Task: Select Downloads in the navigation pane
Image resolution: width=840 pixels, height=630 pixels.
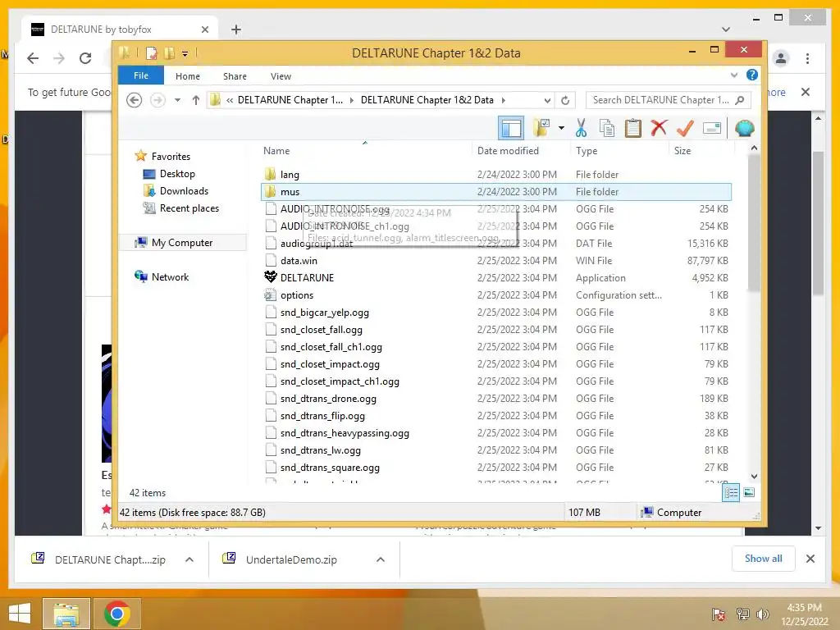Action: tap(184, 190)
